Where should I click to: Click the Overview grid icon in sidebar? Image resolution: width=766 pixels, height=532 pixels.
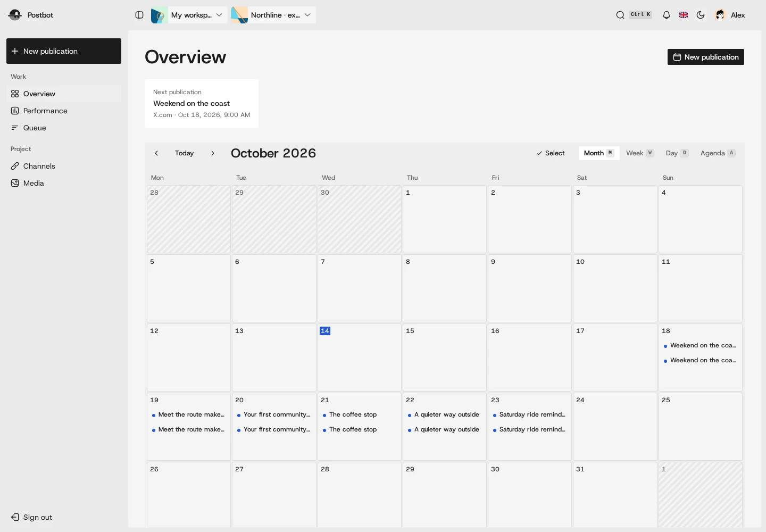point(15,94)
